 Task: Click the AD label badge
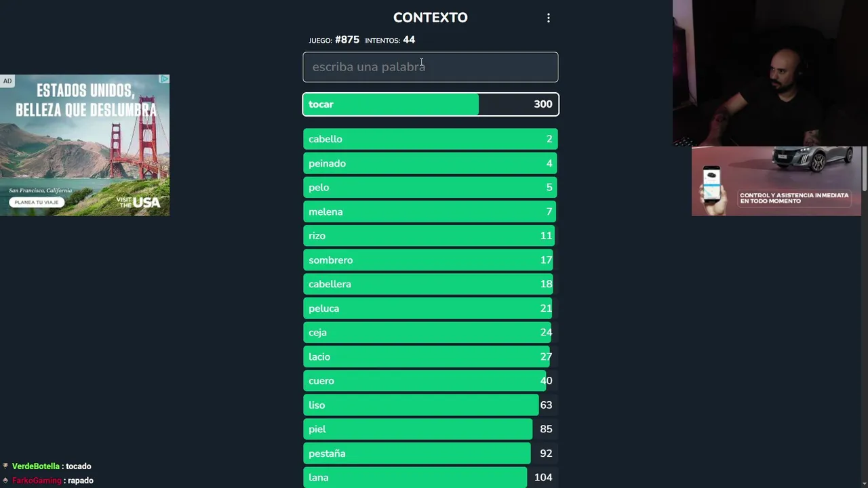tap(7, 81)
